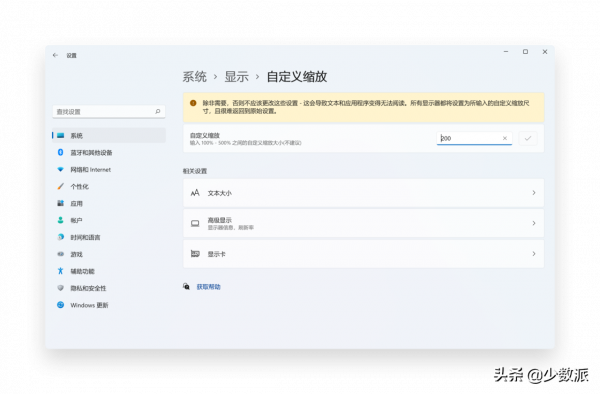
Task: Expand the 显示卡 chevron
Action: (534, 254)
